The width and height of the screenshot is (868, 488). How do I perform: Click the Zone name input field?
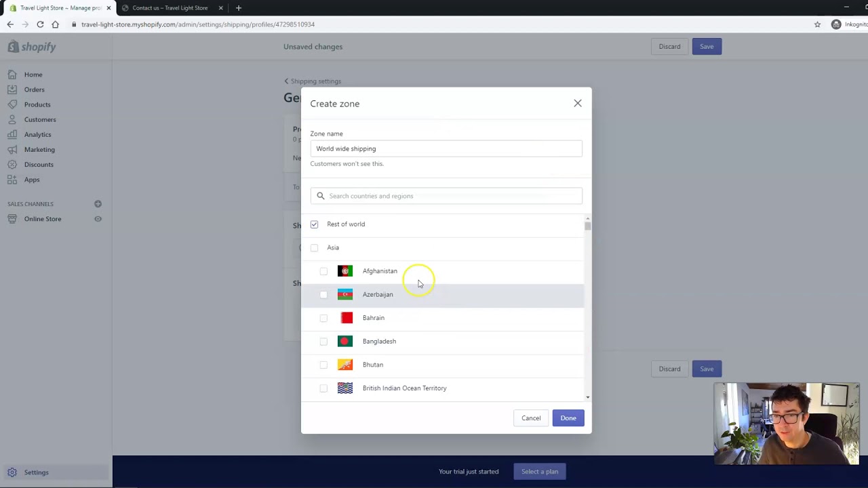(446, 148)
